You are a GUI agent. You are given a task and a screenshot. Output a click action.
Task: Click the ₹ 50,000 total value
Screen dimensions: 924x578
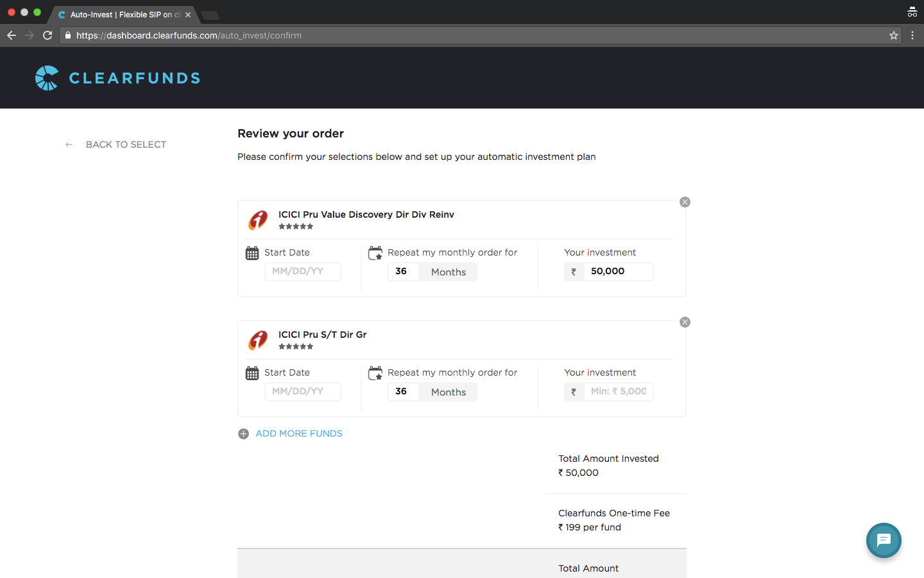tap(578, 473)
